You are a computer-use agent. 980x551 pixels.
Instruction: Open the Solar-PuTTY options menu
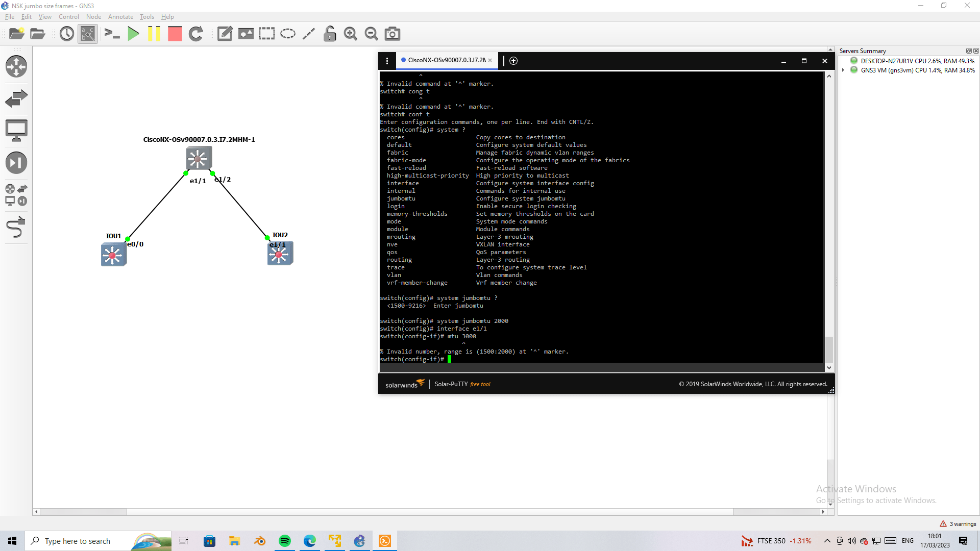(387, 60)
